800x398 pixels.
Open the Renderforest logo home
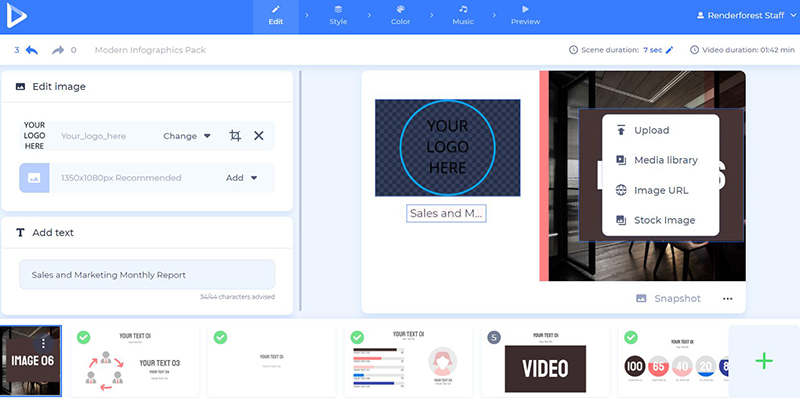tap(16, 15)
